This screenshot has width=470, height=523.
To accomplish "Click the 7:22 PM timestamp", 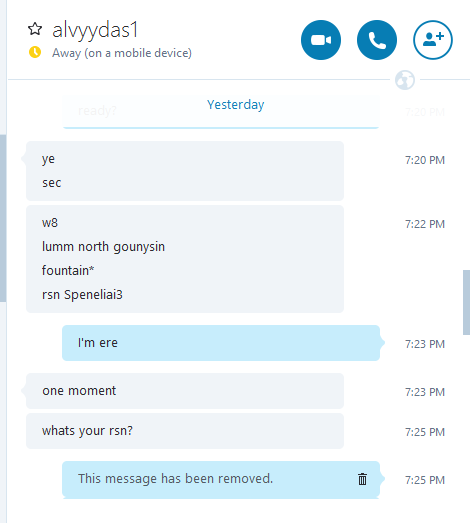I will (425, 224).
